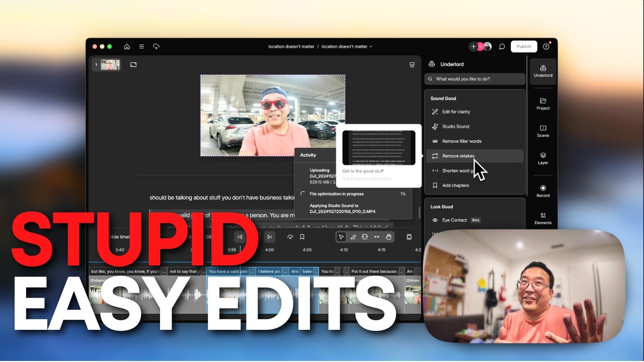Open the Scene sidebar tab
Viewport: 644px width, 362px height.
tap(543, 131)
